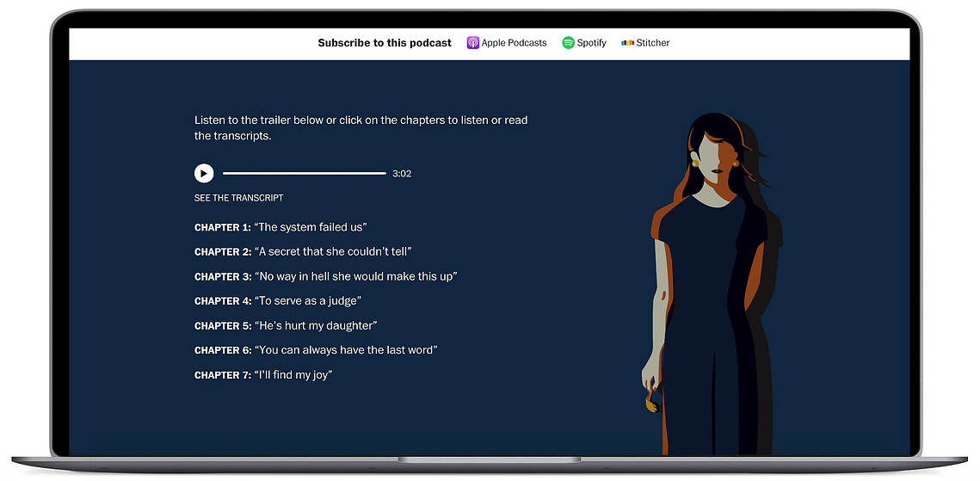Open Chapter 1 "The system failed us"
The width and height of the screenshot is (980, 481).
tap(280, 227)
